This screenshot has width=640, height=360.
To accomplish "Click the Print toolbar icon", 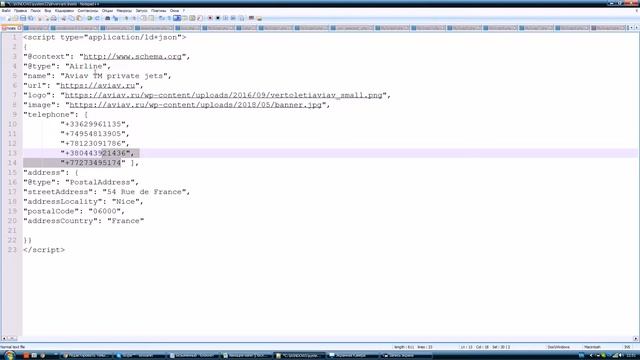I will pos(53,18).
